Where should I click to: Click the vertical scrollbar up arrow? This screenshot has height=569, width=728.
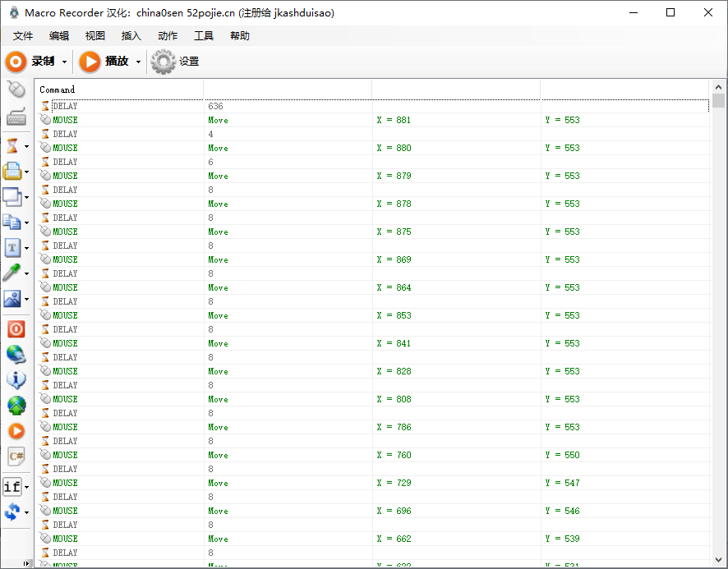click(x=718, y=86)
